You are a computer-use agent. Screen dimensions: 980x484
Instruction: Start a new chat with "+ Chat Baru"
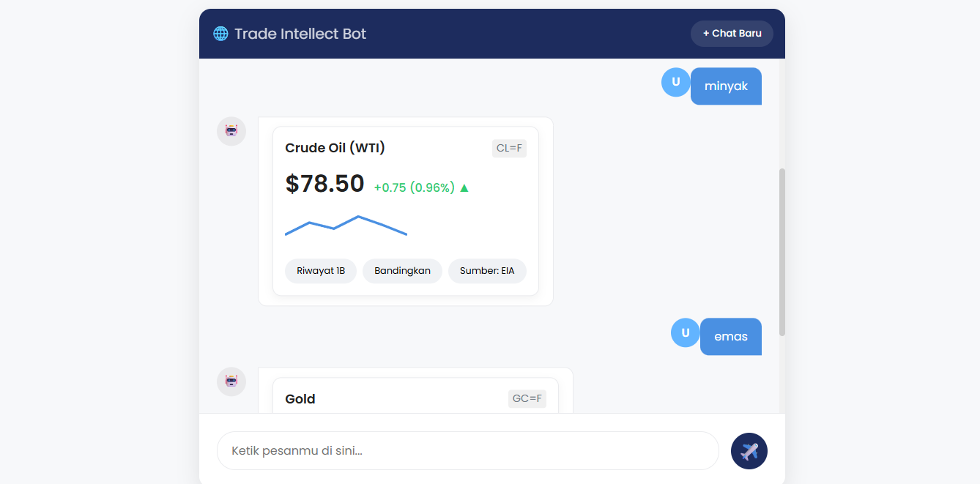click(x=732, y=34)
